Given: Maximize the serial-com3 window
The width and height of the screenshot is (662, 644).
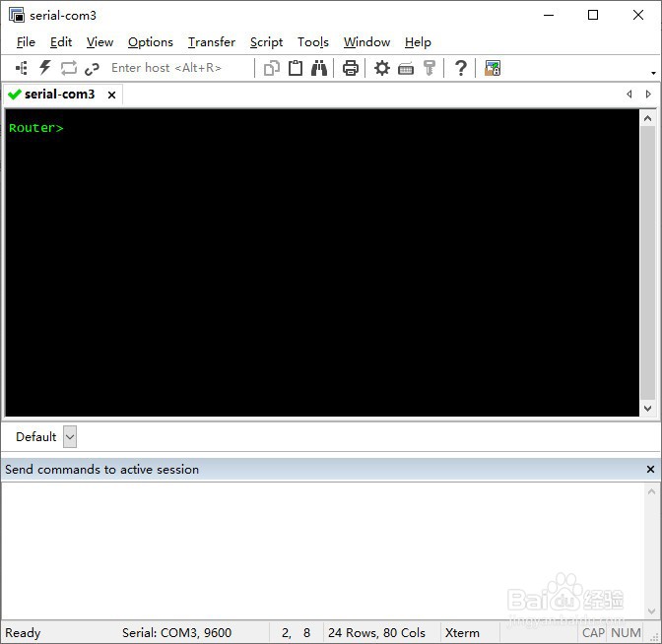Looking at the screenshot, I should point(593,15).
